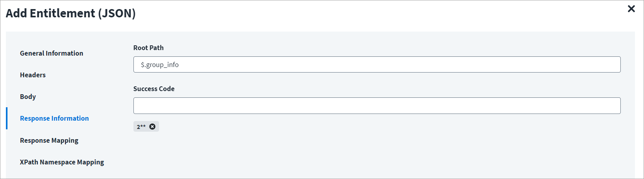Focus the Root Path input field

pos(377,65)
